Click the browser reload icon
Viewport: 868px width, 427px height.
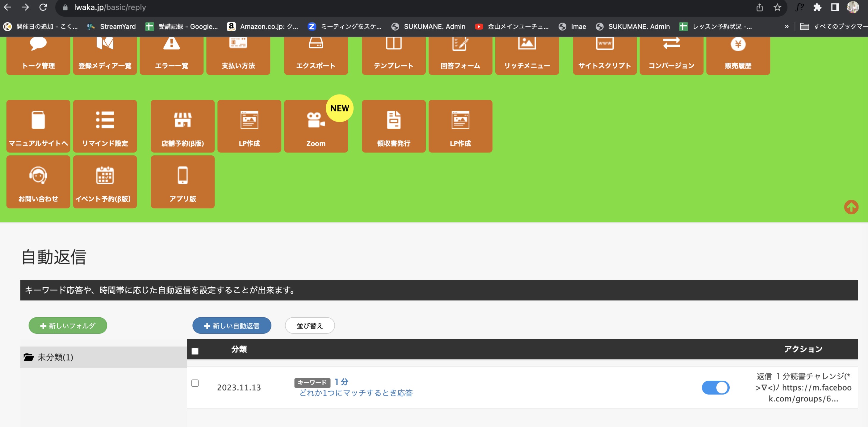pos(43,7)
